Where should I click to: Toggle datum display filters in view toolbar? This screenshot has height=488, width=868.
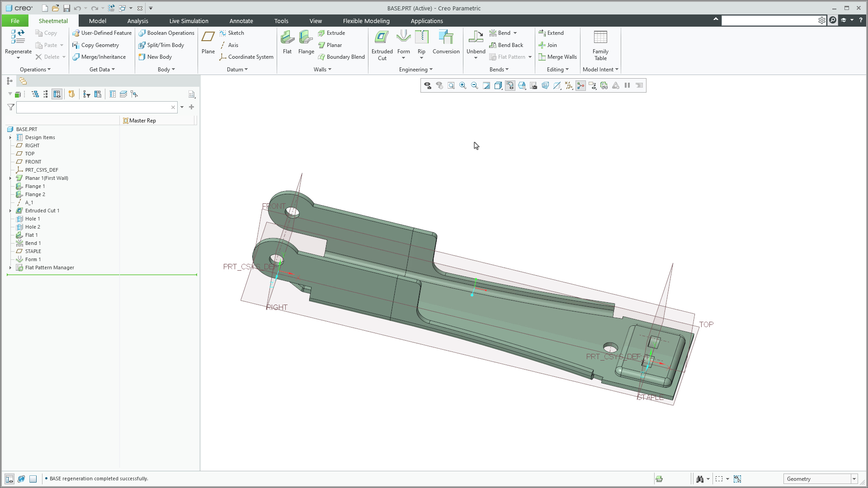click(569, 85)
